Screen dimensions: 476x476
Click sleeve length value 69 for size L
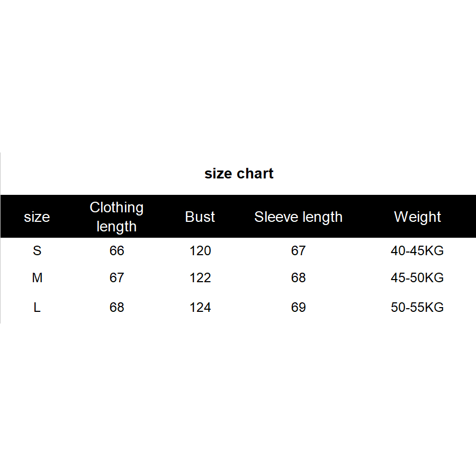click(x=298, y=308)
